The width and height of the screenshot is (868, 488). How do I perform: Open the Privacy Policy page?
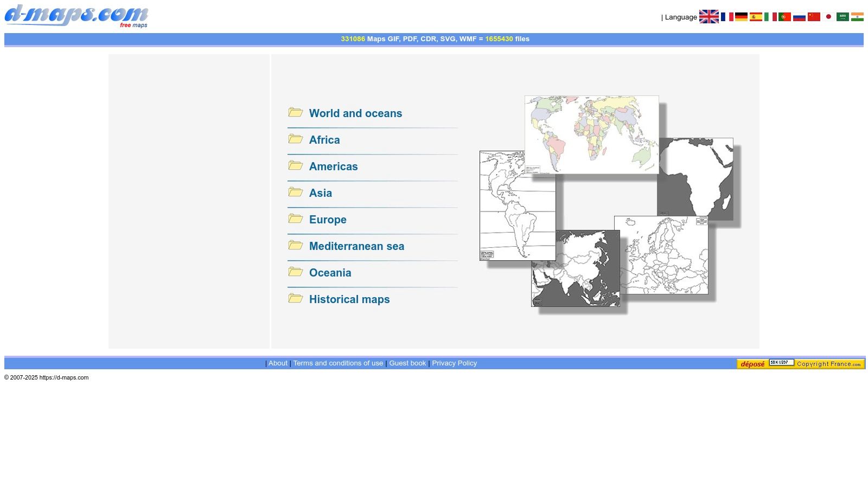(x=454, y=363)
